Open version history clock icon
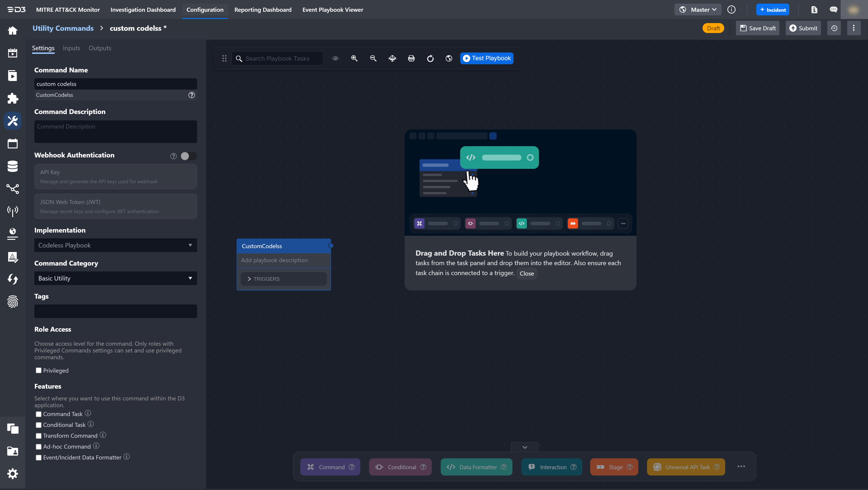Image resolution: width=868 pixels, height=490 pixels. click(x=834, y=28)
